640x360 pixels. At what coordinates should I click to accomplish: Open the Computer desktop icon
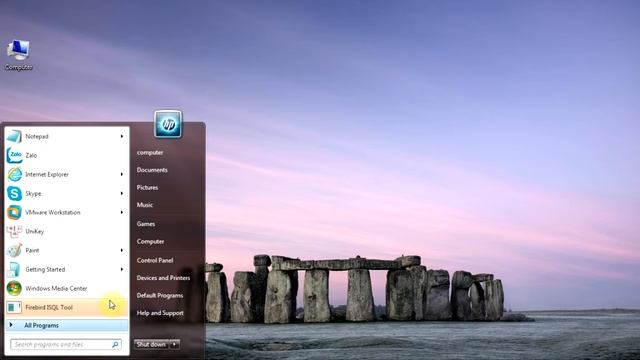[x=18, y=55]
